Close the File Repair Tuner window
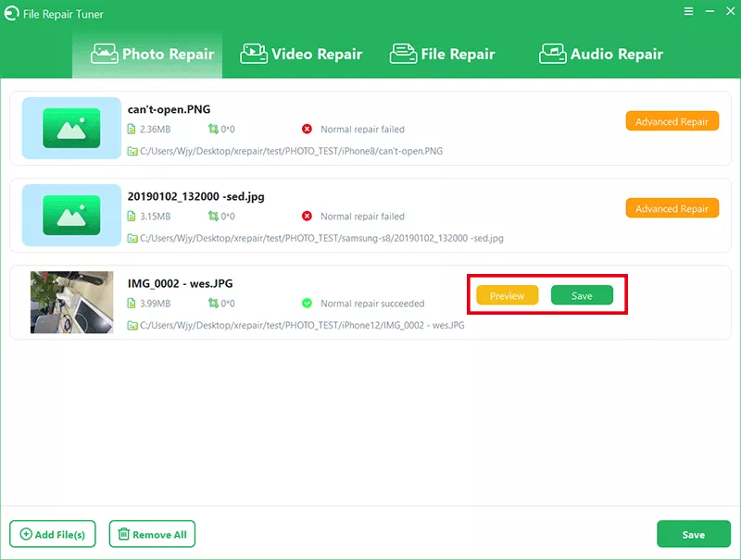The image size is (741, 560). pyautogui.click(x=731, y=11)
